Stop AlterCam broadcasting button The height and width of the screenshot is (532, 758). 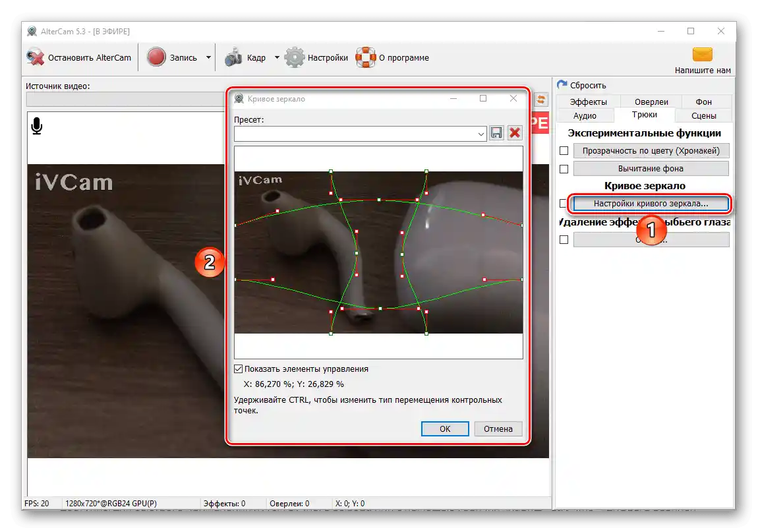tap(79, 57)
